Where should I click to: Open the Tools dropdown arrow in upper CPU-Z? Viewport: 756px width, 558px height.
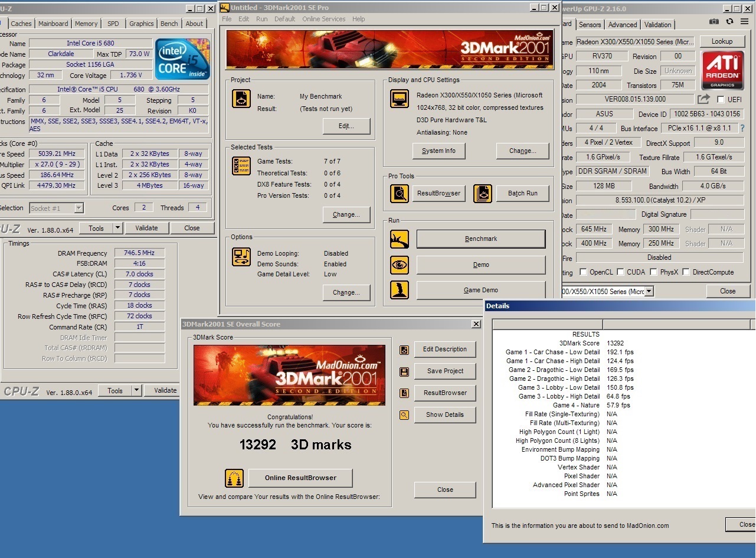117,228
